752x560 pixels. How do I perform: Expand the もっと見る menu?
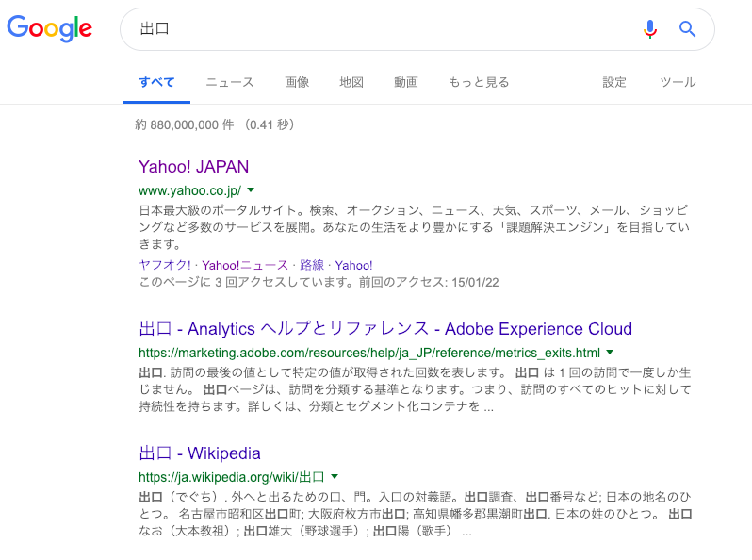479,82
